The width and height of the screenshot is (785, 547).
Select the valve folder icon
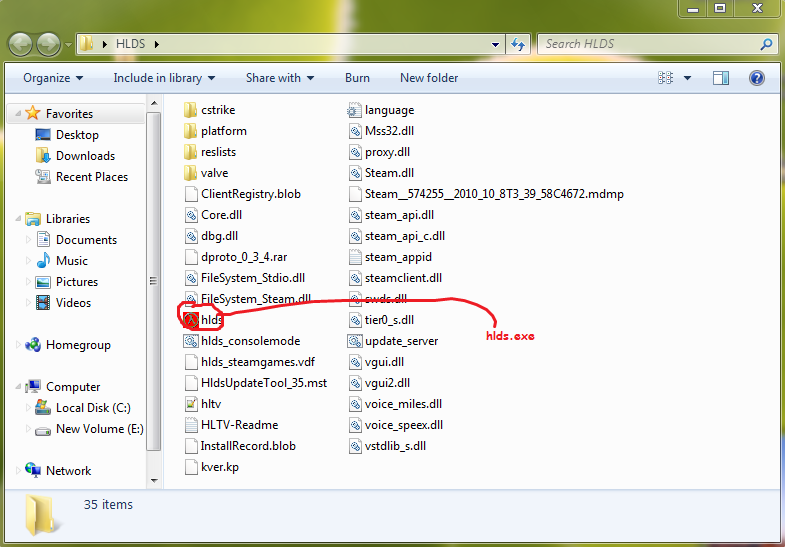click(x=190, y=173)
